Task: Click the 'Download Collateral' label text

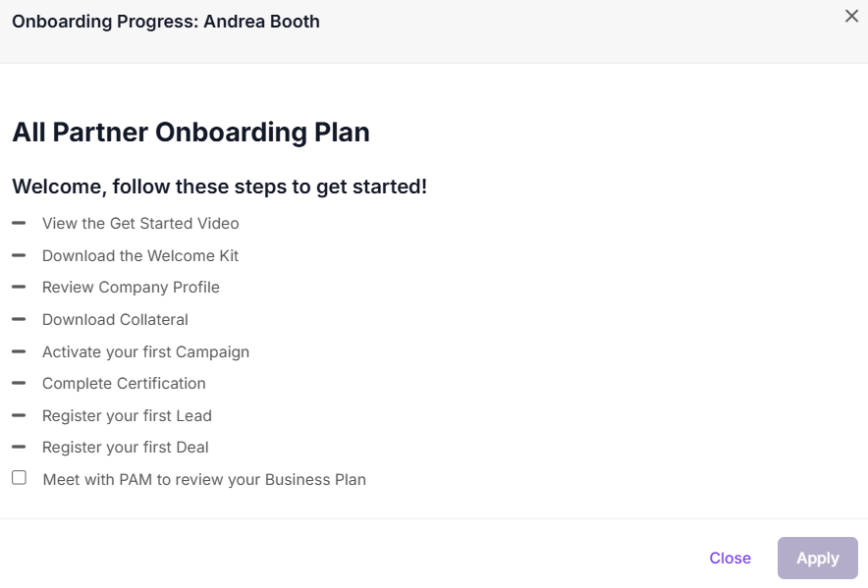Action: pos(115,319)
